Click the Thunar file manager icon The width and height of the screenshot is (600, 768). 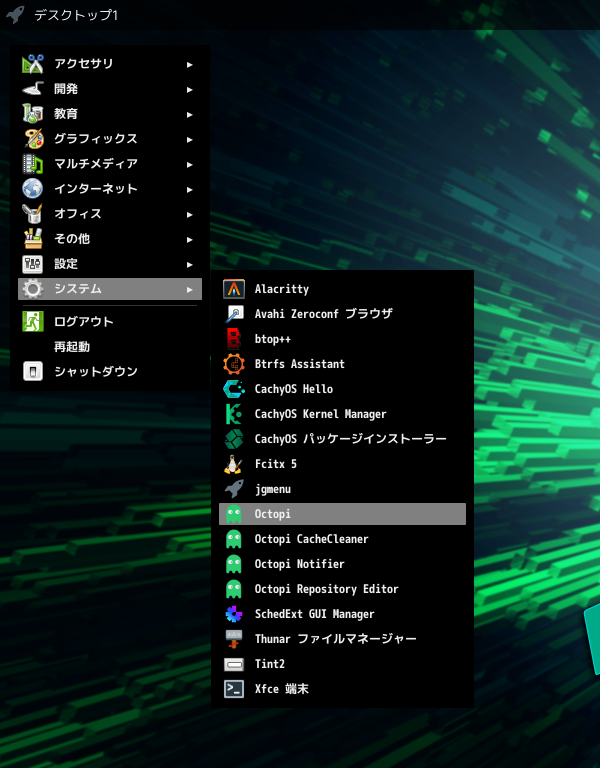(x=234, y=639)
